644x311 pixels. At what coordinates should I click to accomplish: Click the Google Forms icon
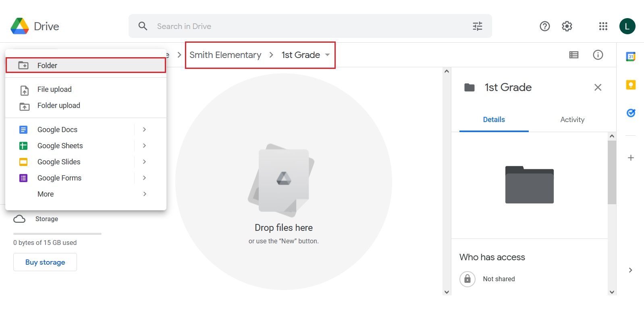click(23, 178)
